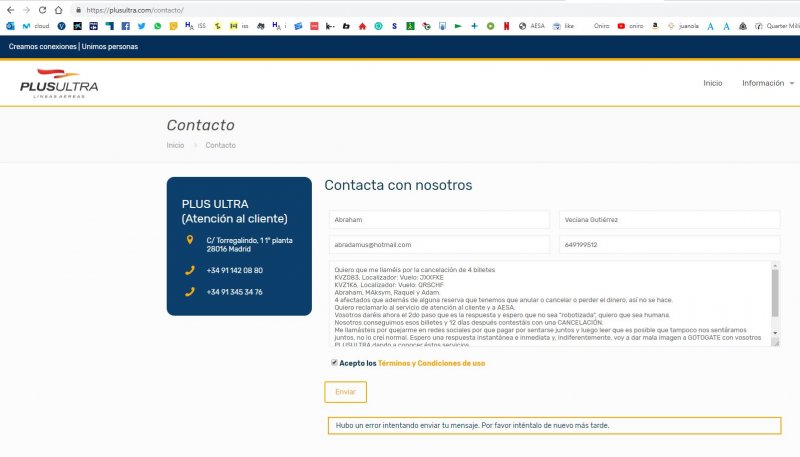Click the message box scroll up arrow
Viewport: 800px width, 457px height.
coord(776,266)
